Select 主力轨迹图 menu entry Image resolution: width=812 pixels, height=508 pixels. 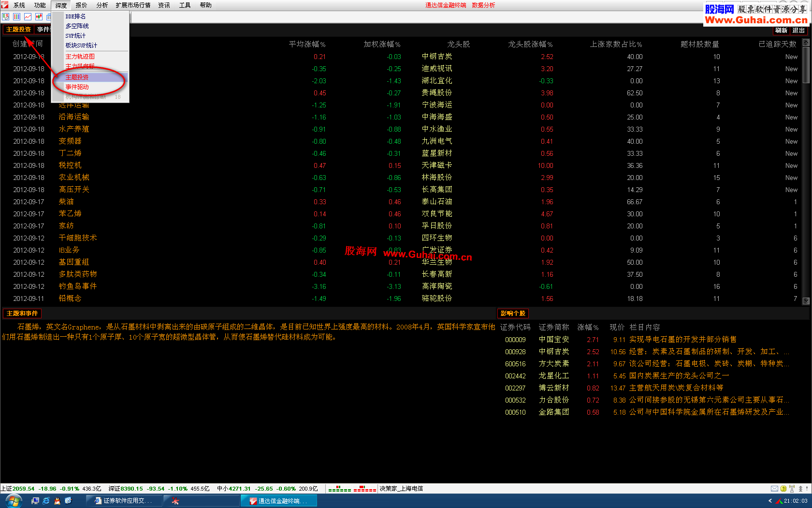(x=90, y=57)
